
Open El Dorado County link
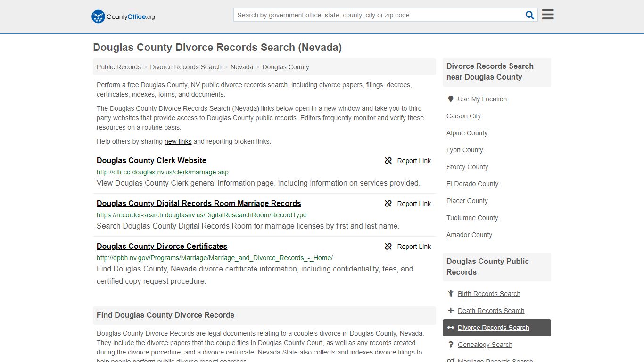(x=472, y=184)
